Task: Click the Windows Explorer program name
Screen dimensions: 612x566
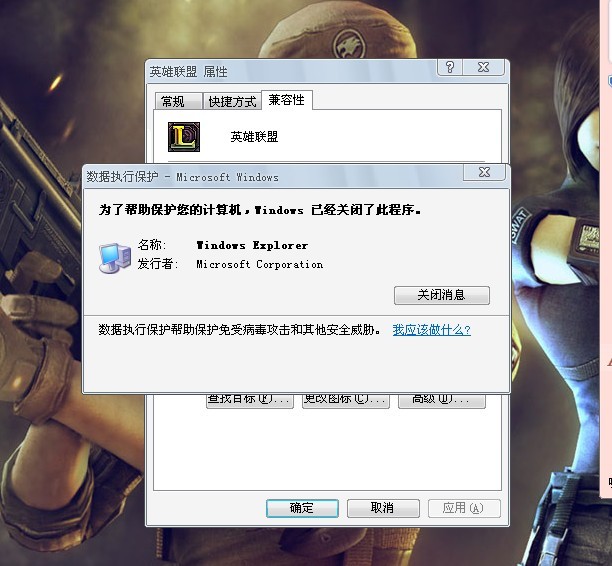Action: (252, 246)
